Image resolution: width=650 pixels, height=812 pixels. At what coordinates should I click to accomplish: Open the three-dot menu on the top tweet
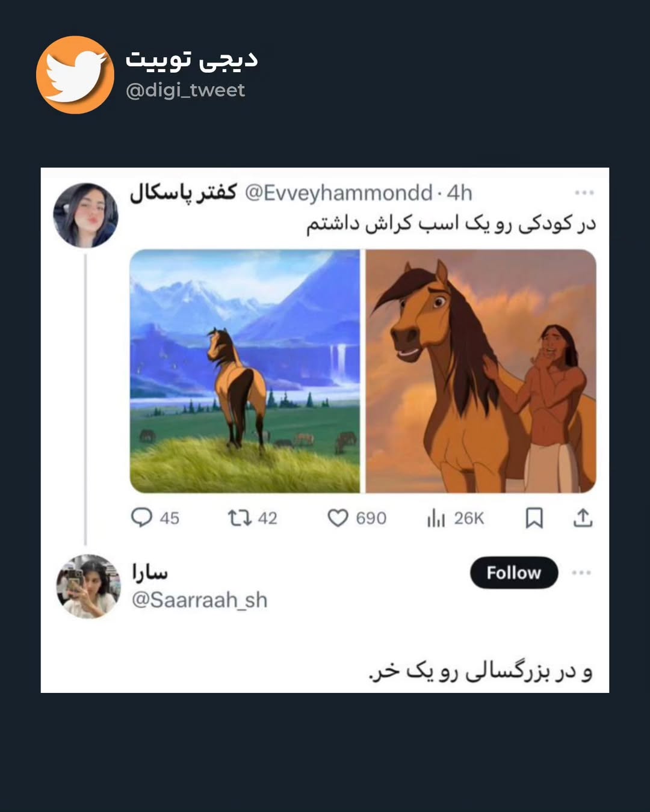point(584,192)
